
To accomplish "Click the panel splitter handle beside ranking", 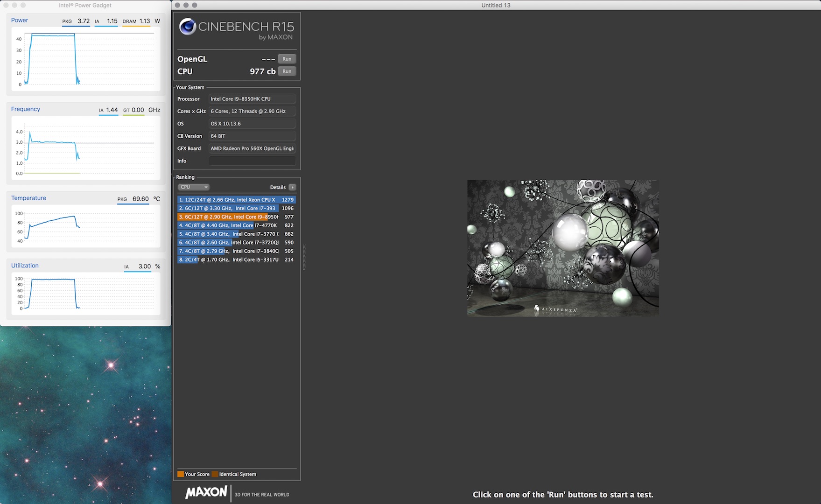I will click(304, 257).
